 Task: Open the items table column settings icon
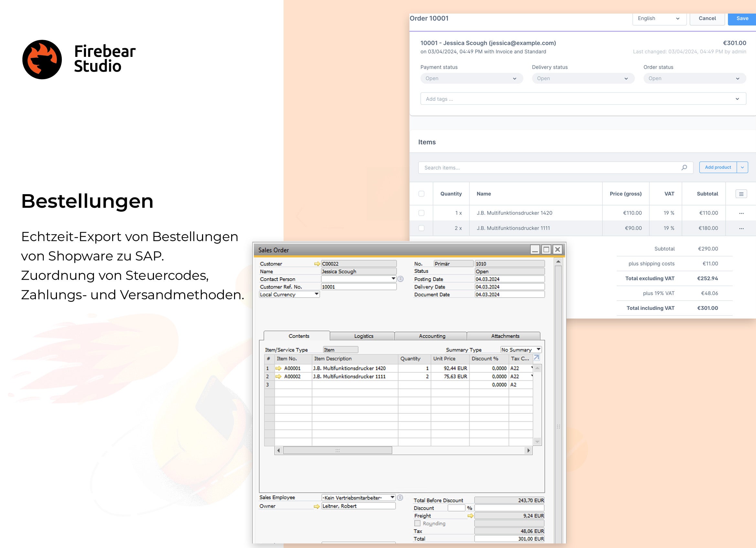[741, 194]
